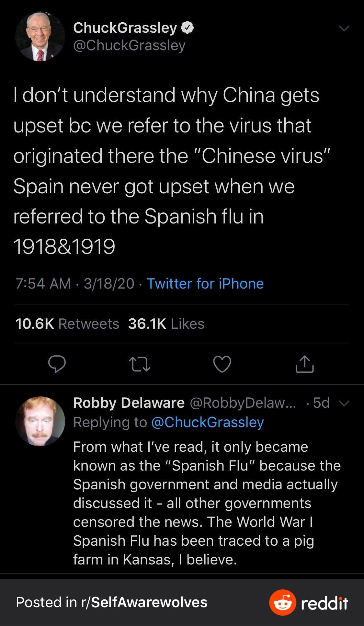The height and width of the screenshot is (626, 364).
Task: Click the blue verified badge
Action: point(187,28)
